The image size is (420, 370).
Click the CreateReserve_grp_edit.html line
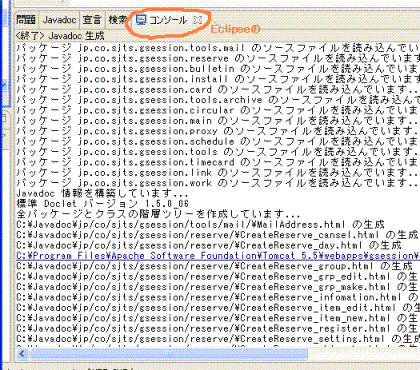coord(217,276)
